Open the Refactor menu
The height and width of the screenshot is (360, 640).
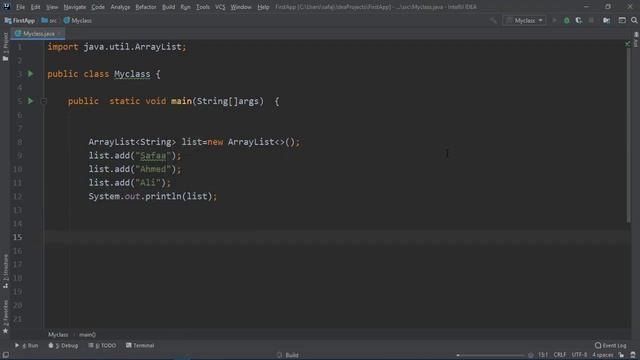click(146, 7)
